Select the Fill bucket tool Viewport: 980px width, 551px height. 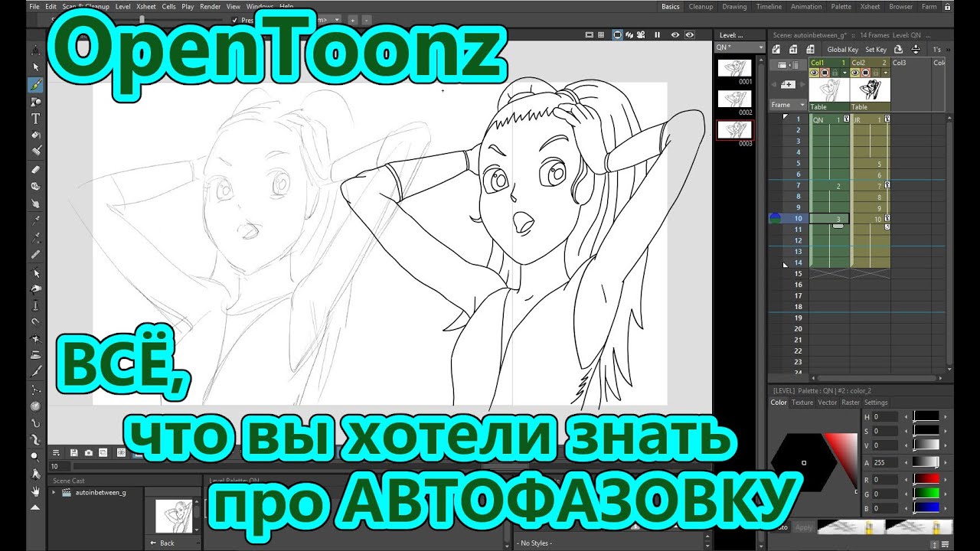coord(35,135)
